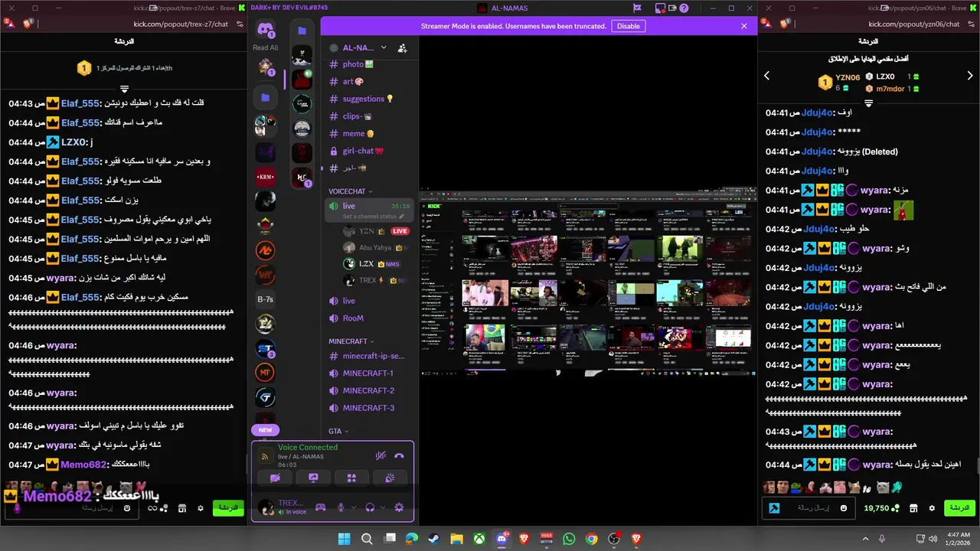Go to previous leaderboard with left arrow
This screenshot has height=551, width=980.
click(x=767, y=76)
